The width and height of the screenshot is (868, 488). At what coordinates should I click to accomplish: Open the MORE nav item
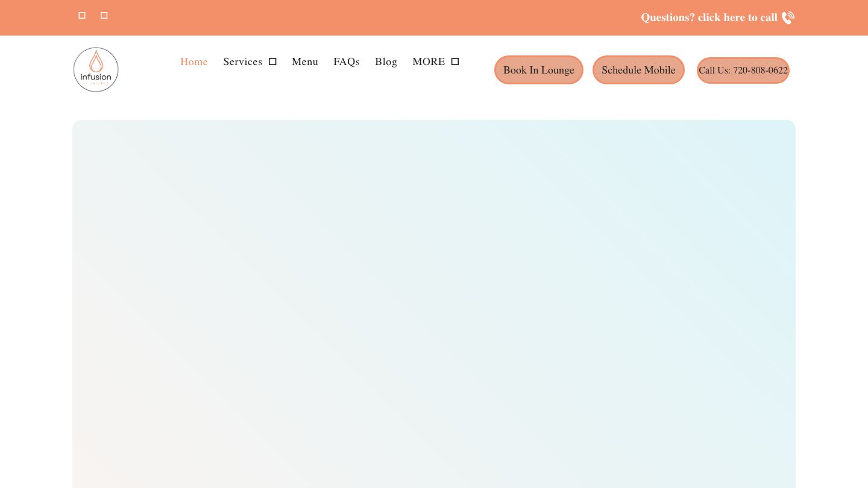[429, 61]
